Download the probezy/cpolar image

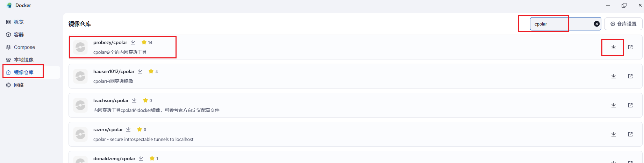[613, 47]
